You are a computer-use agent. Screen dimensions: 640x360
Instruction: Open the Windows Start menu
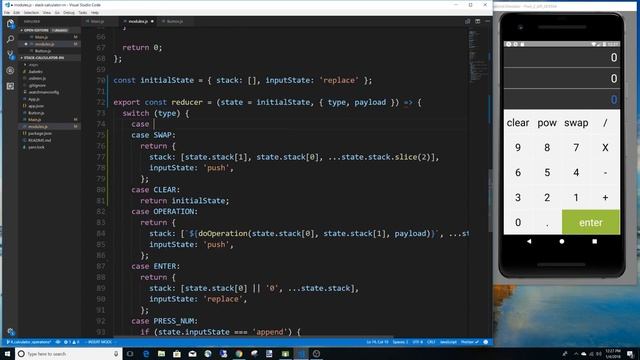point(7,353)
